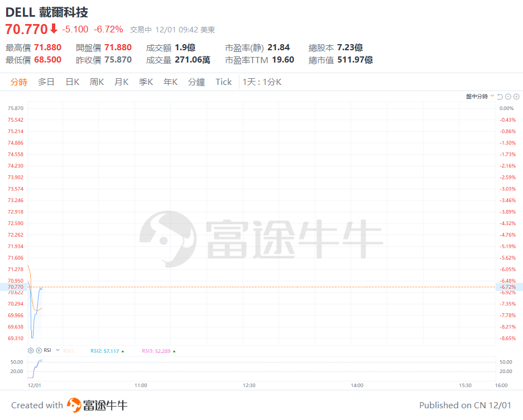Zoom in the chart with the plus circle icon
This screenshot has height=420, width=523.
(x=516, y=97)
